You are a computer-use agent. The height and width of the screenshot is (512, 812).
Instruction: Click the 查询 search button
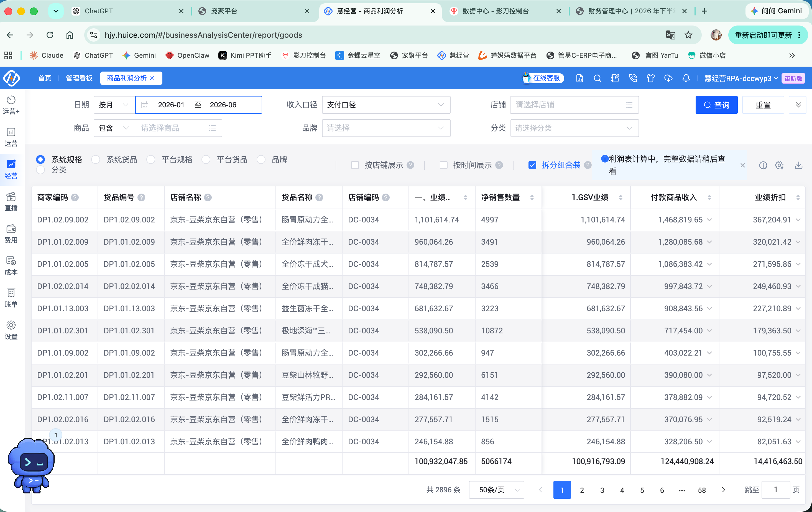[x=716, y=105]
